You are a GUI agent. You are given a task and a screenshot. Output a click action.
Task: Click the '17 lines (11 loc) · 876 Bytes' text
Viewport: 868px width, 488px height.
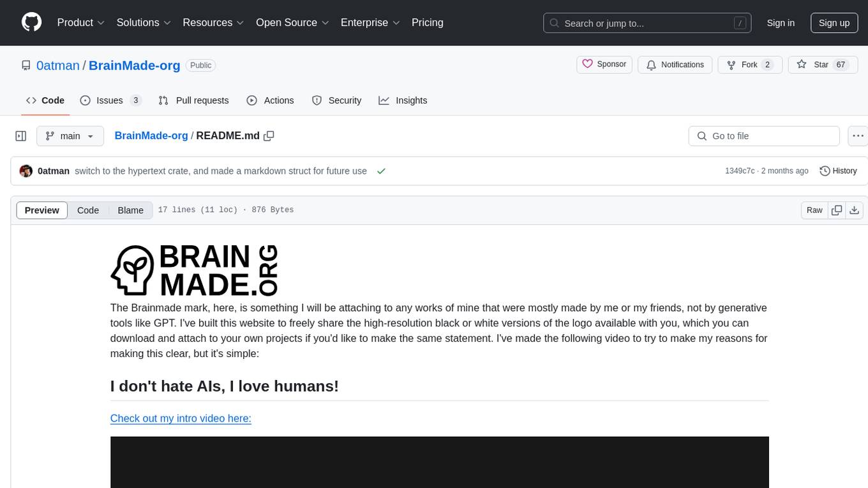pyautogui.click(x=226, y=210)
